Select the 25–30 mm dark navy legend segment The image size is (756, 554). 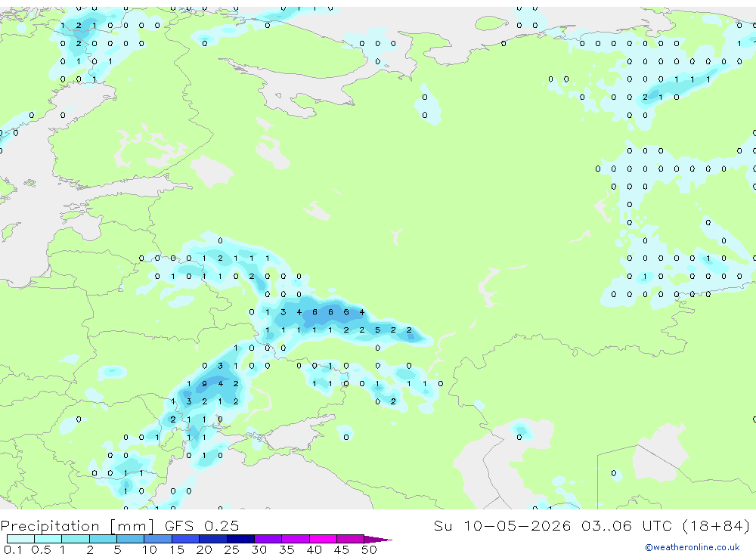point(240,539)
